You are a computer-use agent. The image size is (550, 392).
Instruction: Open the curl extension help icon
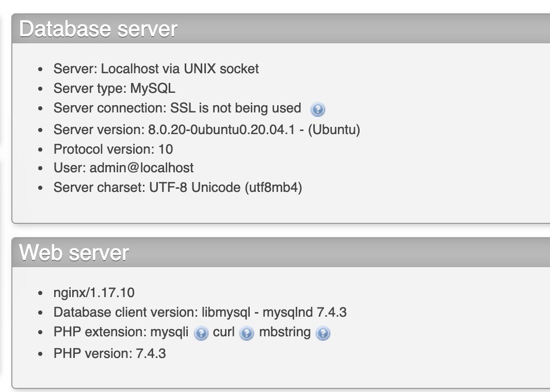[x=247, y=333]
